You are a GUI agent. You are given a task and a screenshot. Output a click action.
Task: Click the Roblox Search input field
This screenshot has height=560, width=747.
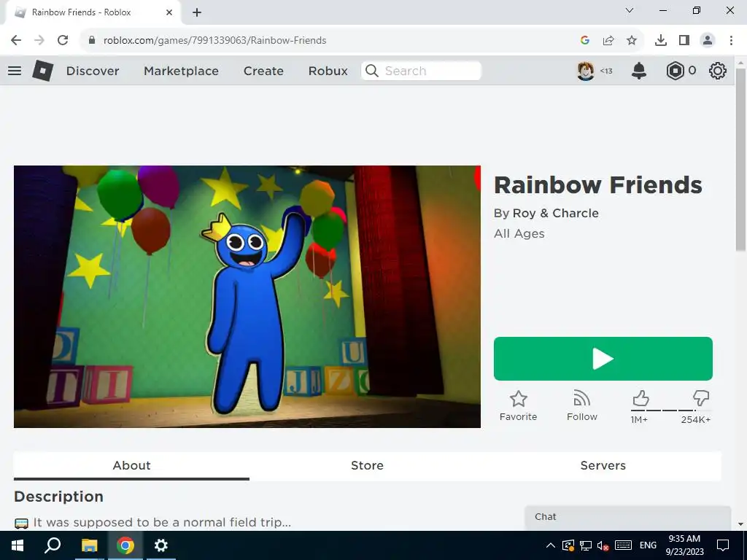[421, 71]
